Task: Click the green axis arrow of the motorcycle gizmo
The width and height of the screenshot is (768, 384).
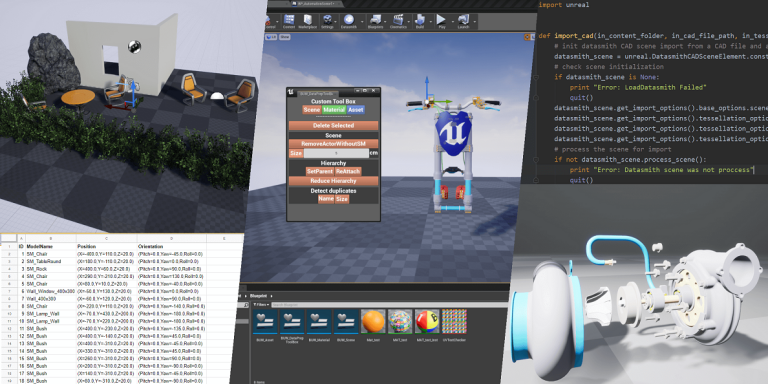Action: 443,102
